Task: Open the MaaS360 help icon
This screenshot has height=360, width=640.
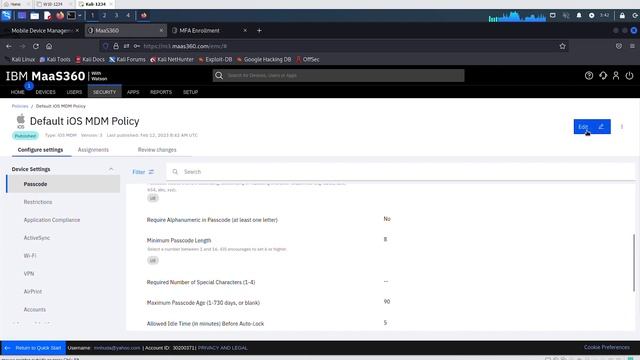Action: tap(589, 76)
